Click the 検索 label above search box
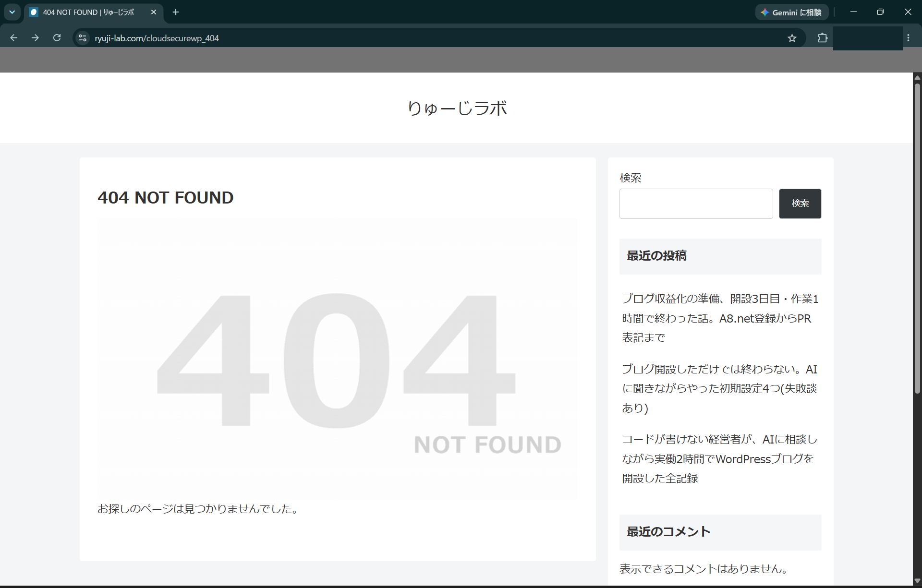The width and height of the screenshot is (922, 588). (631, 178)
